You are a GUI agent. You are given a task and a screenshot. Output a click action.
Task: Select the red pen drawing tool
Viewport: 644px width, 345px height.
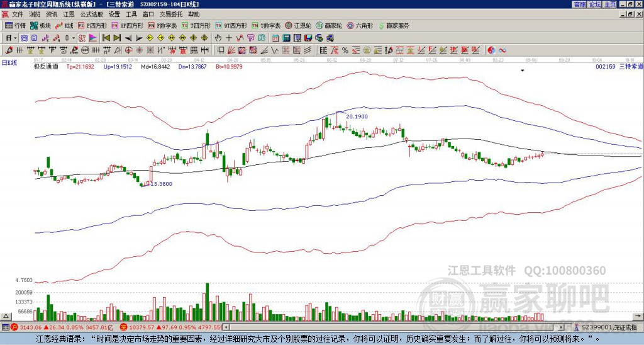pos(9,50)
